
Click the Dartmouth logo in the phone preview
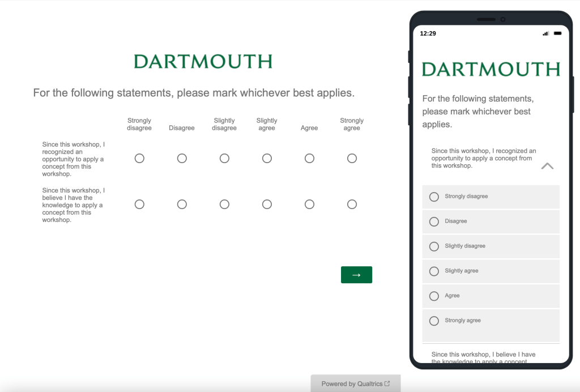tap(491, 70)
